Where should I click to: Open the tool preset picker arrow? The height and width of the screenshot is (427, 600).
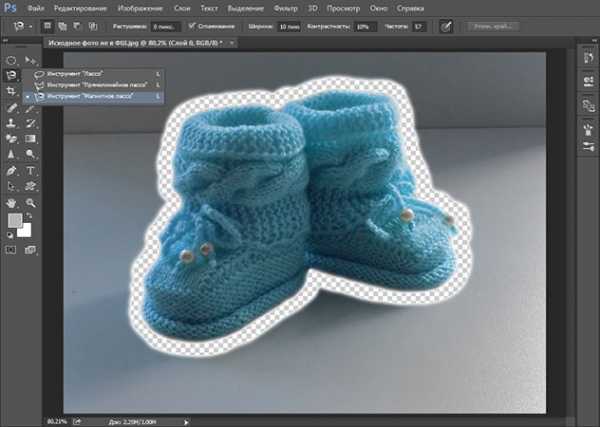(x=31, y=27)
